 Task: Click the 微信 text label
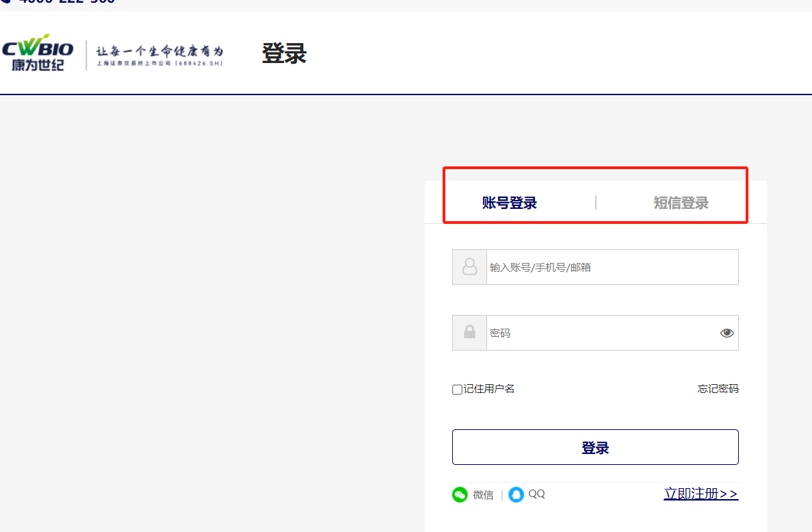coord(483,494)
